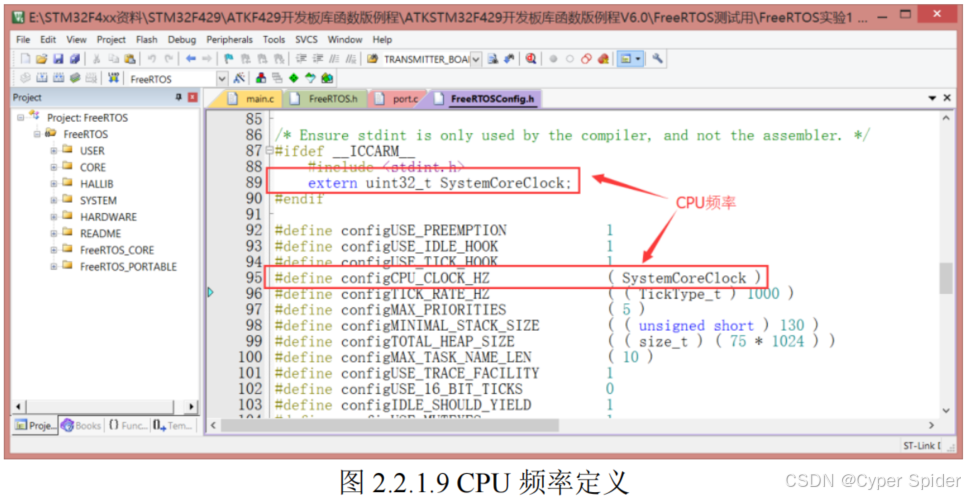Open the Debug menu
This screenshot has height=498, width=965.
coord(182,39)
